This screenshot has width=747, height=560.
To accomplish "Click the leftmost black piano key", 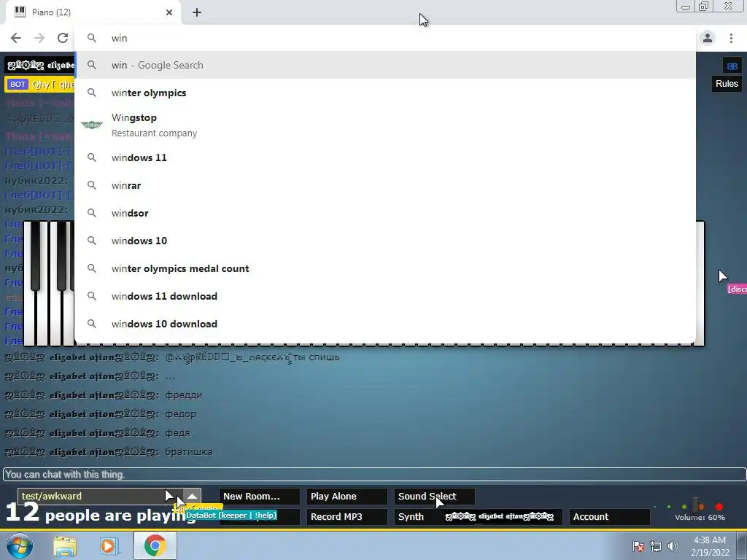I will [35, 256].
